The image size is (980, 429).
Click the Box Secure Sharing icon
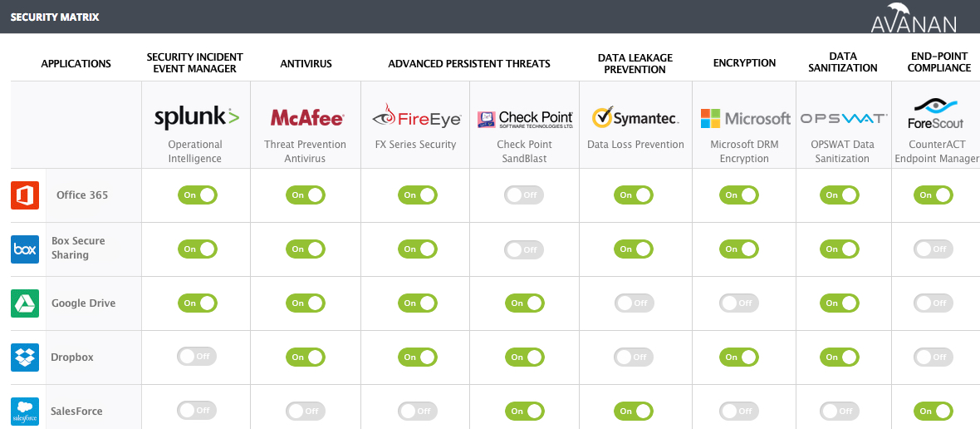point(25,249)
